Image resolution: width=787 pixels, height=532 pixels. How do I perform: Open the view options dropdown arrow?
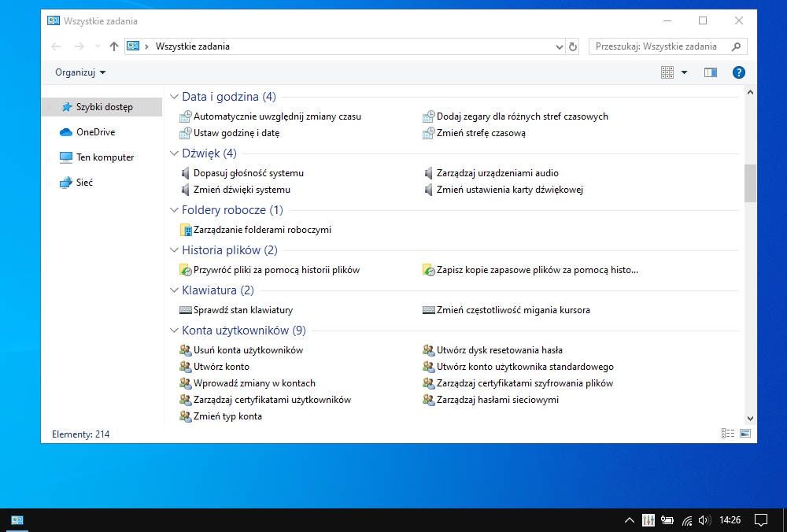point(684,72)
